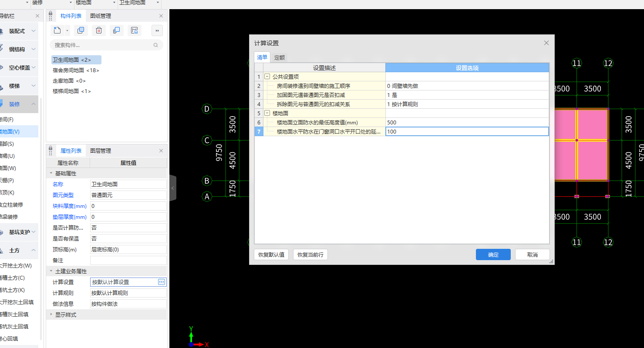The width and height of the screenshot is (644, 348).
Task: Click the 0 间壁墙先做 setting cell
Action: coord(467,86)
